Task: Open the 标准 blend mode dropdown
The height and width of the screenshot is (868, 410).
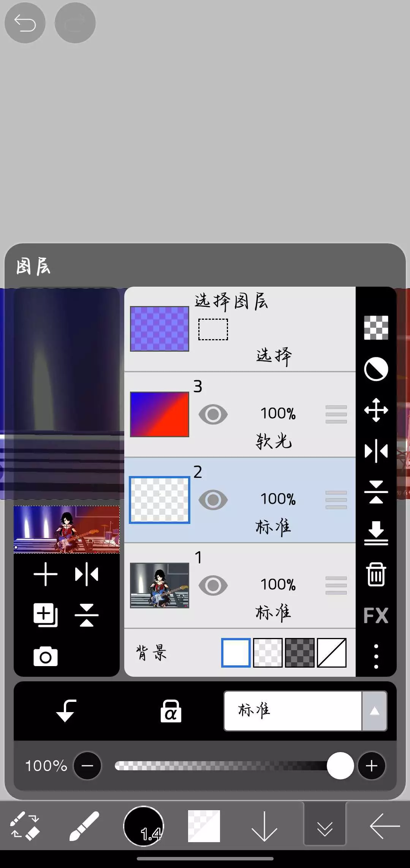Action: tap(293, 711)
